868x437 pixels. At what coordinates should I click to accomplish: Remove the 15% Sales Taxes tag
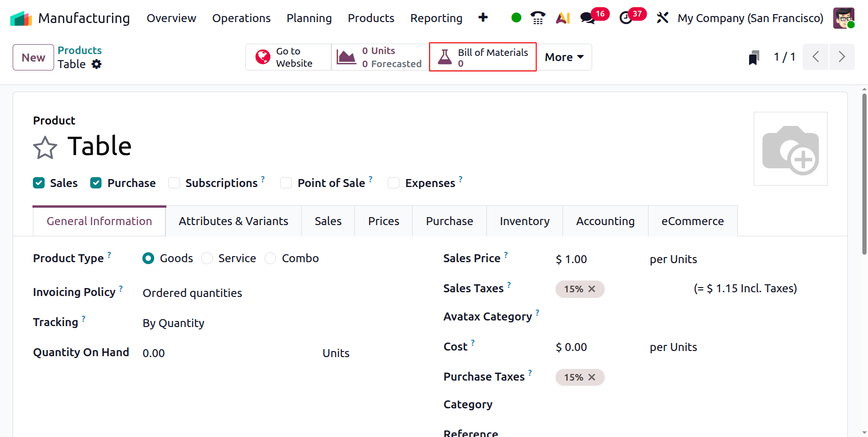tap(592, 289)
